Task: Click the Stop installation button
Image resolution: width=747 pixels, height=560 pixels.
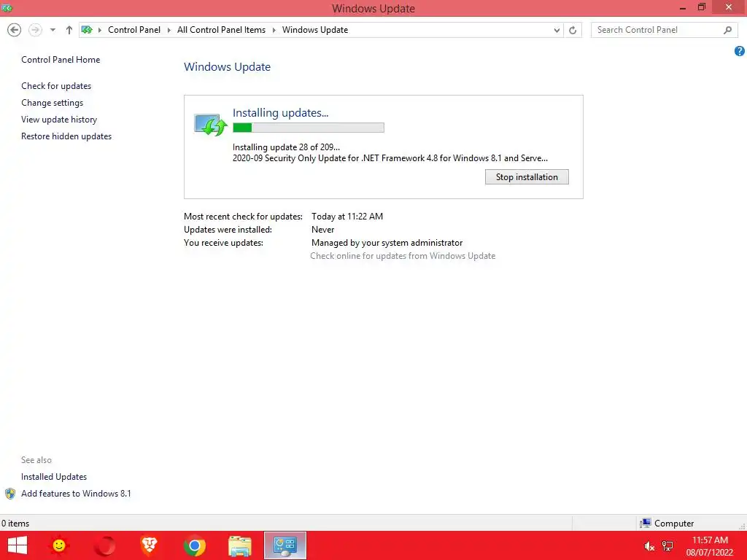Action: point(527,177)
